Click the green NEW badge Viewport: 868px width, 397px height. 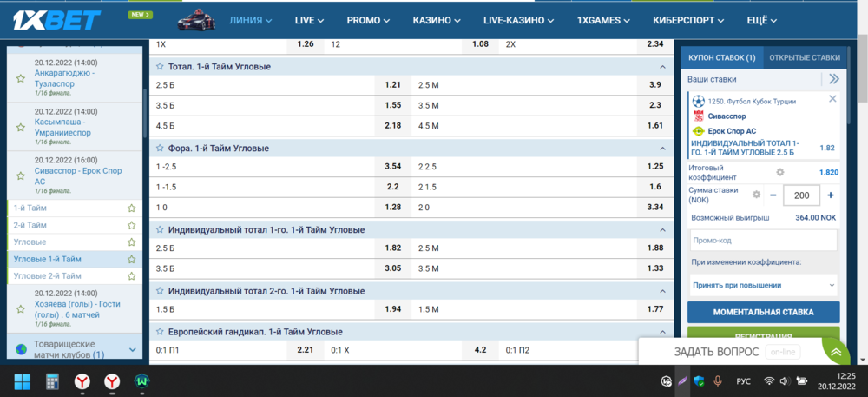pos(140,15)
